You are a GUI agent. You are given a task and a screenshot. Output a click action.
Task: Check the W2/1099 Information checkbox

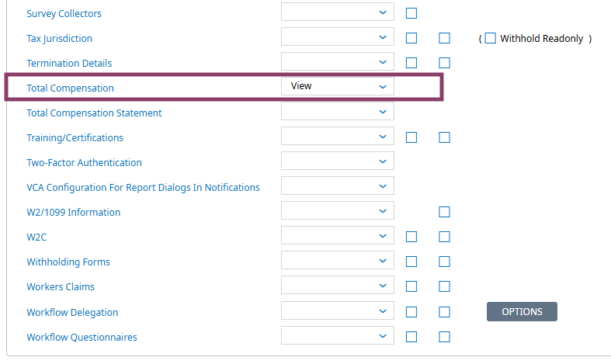pyautogui.click(x=444, y=212)
